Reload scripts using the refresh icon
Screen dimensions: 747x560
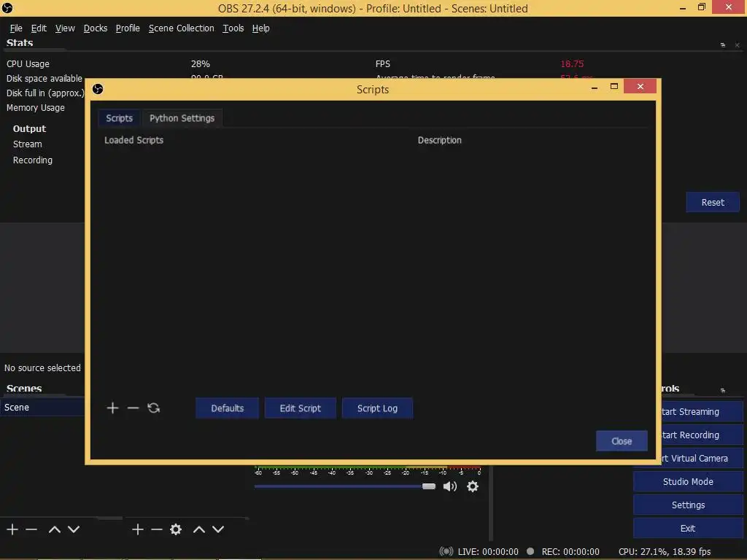153,408
